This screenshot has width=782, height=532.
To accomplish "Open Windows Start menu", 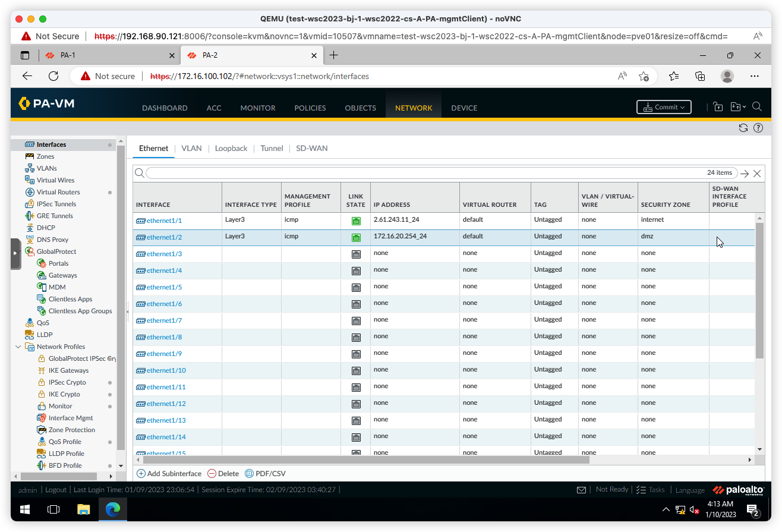I will [25, 509].
